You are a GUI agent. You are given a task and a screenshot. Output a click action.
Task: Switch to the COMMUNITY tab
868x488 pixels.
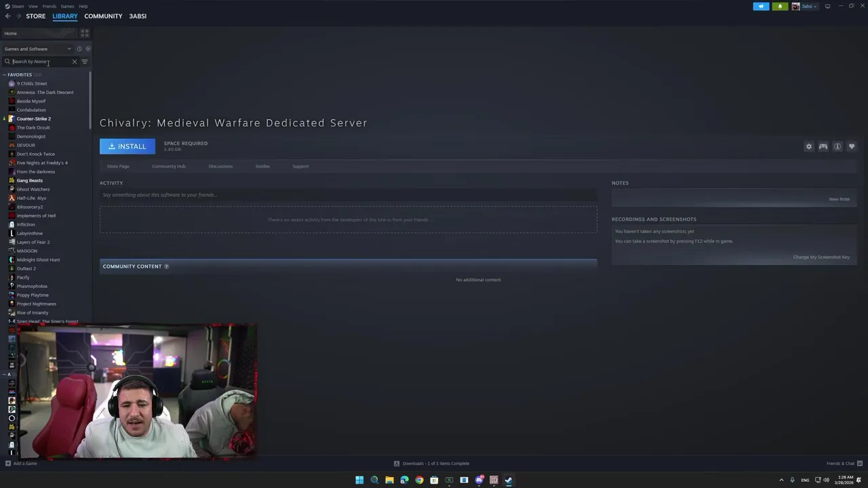click(103, 16)
